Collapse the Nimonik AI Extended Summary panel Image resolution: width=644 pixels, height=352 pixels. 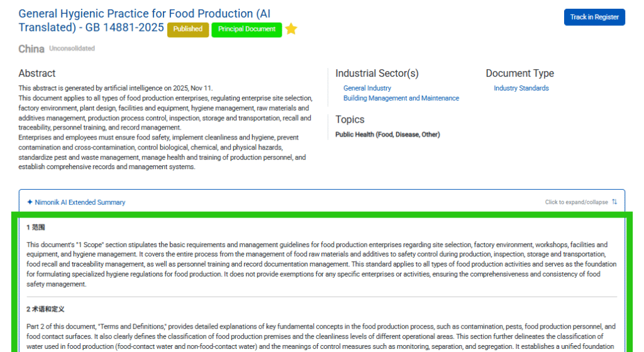point(80,202)
